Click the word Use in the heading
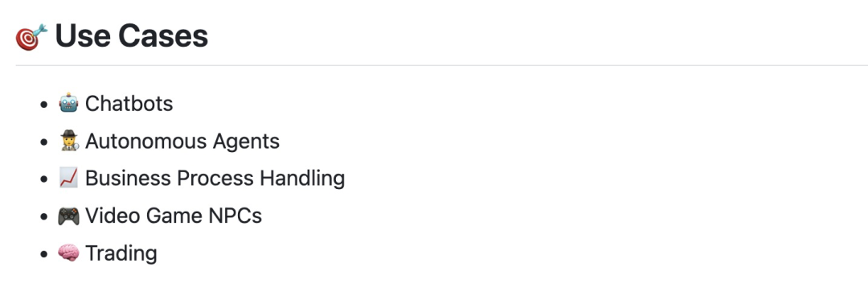This screenshot has height=292, width=868. (x=82, y=36)
